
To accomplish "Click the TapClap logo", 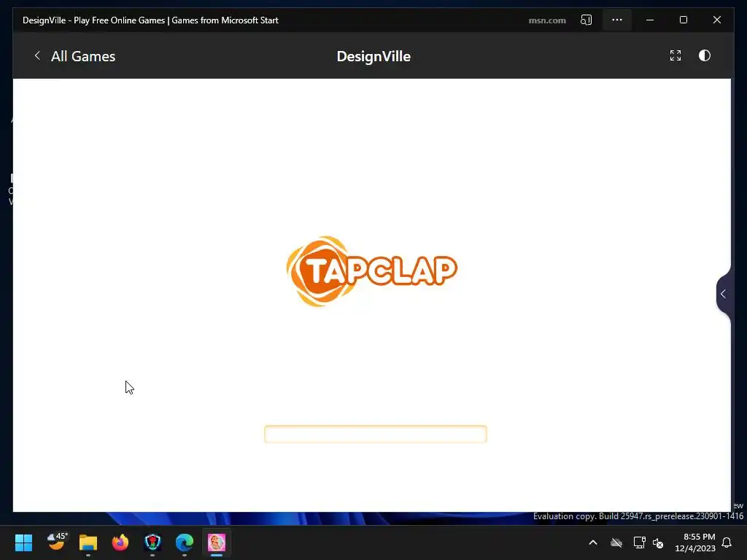I will (x=371, y=271).
